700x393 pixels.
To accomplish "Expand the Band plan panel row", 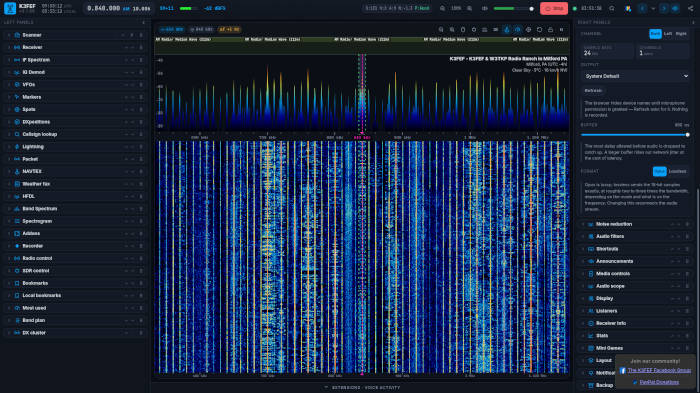I will click(74, 320).
